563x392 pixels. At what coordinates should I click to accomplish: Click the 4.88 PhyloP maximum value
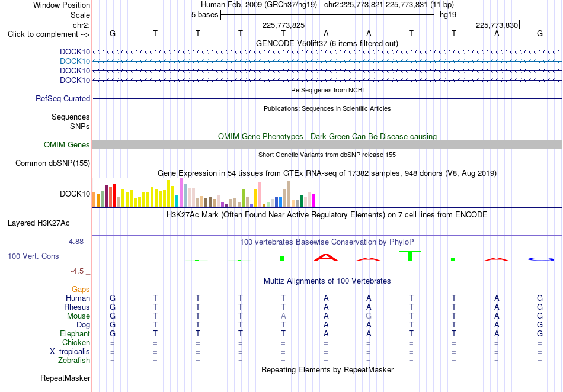(76, 242)
